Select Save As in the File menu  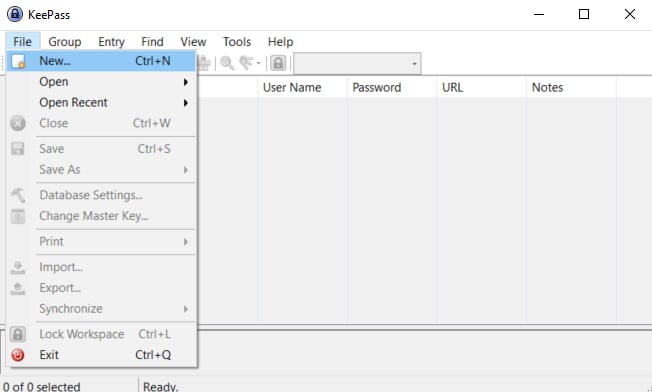pos(101,170)
